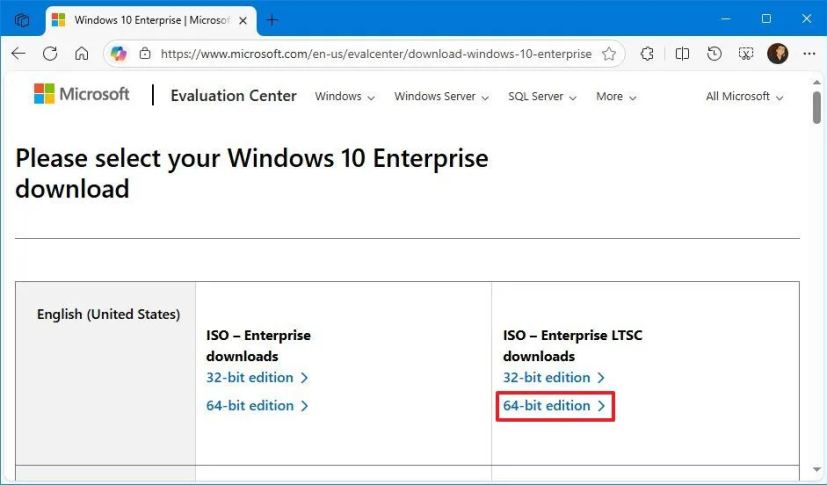Open the user profile avatar
The image size is (827, 485).
[x=777, y=54]
